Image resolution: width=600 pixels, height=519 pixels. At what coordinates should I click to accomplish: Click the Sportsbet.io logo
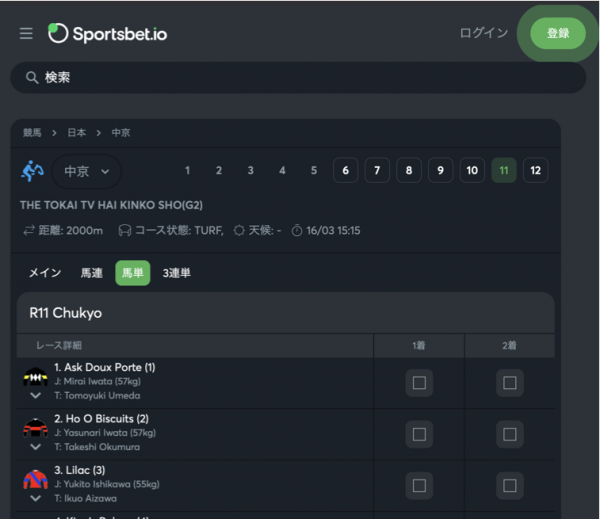coord(108,34)
